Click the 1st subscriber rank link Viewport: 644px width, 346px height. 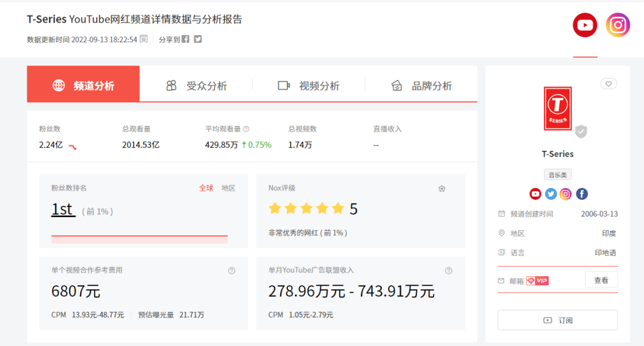click(x=63, y=209)
